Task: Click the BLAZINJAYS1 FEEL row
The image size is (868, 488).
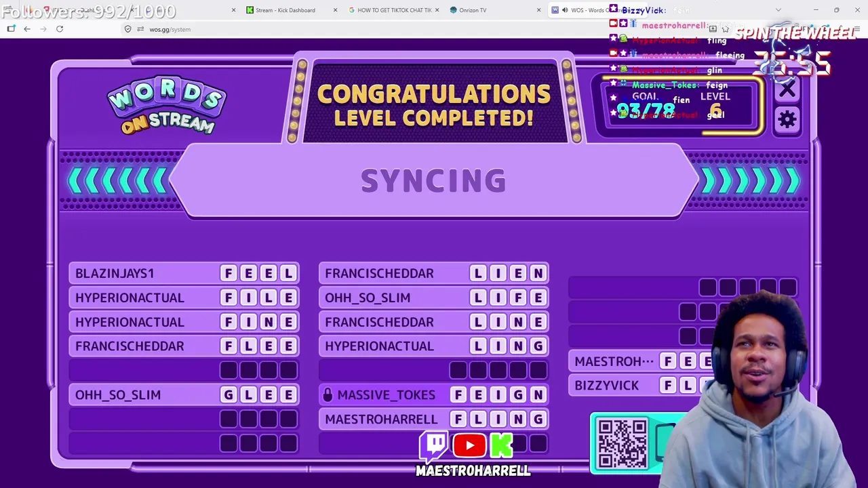Action: [184, 273]
